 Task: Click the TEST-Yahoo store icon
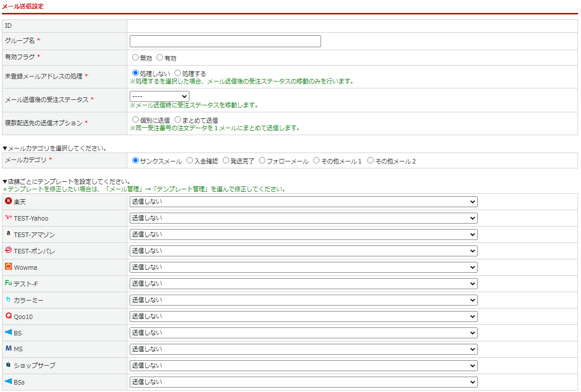[x=8, y=218]
